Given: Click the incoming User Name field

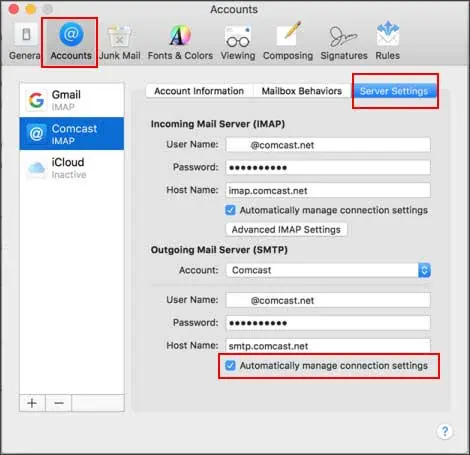Looking at the screenshot, I should pos(328,145).
